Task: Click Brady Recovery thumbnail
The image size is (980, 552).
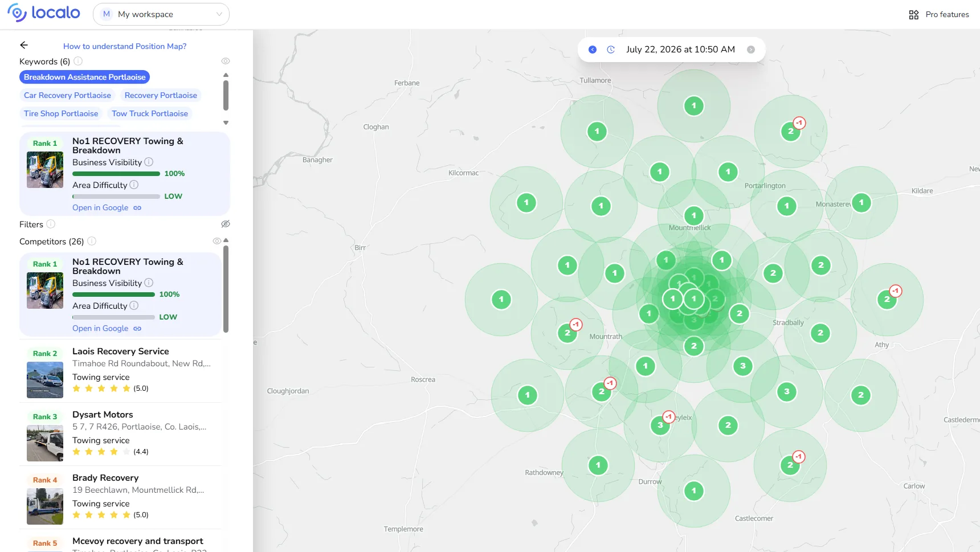Action: pyautogui.click(x=45, y=506)
